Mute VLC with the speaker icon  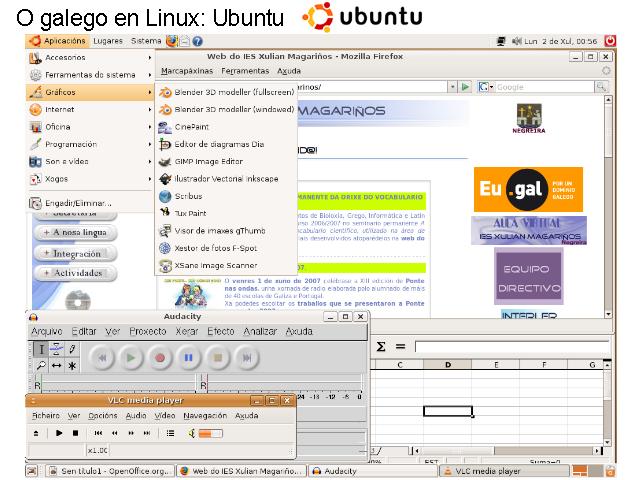pyautogui.click(x=191, y=433)
